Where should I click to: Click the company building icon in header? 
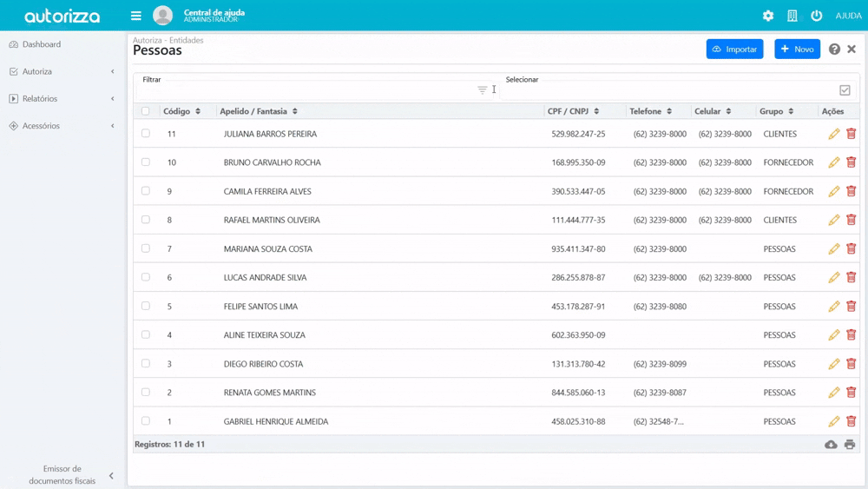pos(792,16)
